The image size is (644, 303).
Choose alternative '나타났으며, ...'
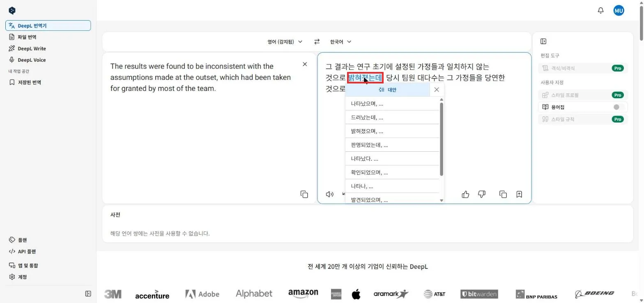coord(392,104)
